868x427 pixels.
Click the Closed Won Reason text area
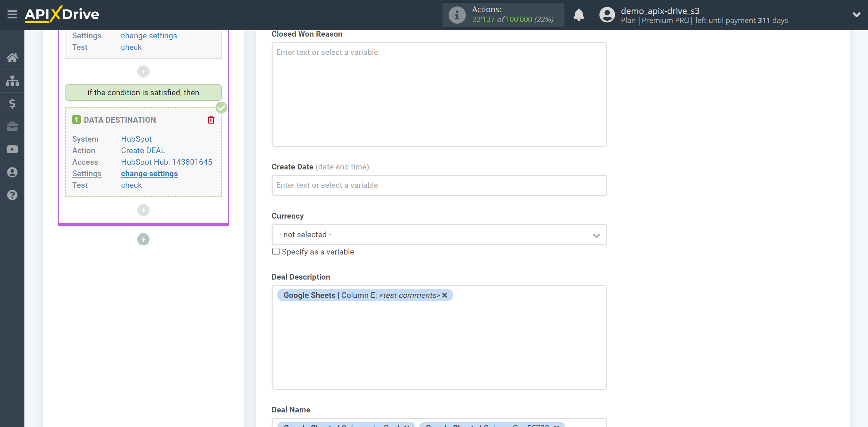click(439, 94)
